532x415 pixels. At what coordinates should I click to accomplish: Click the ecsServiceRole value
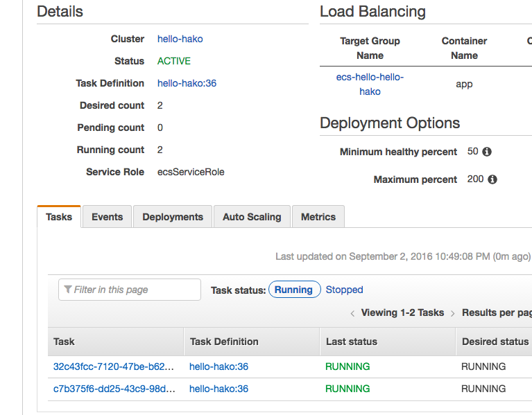point(191,172)
